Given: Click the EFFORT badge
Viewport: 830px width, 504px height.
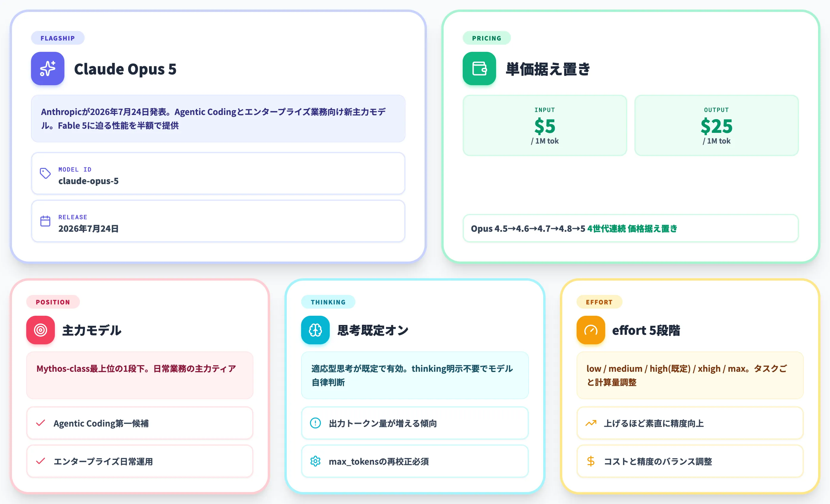Looking at the screenshot, I should 599,302.
